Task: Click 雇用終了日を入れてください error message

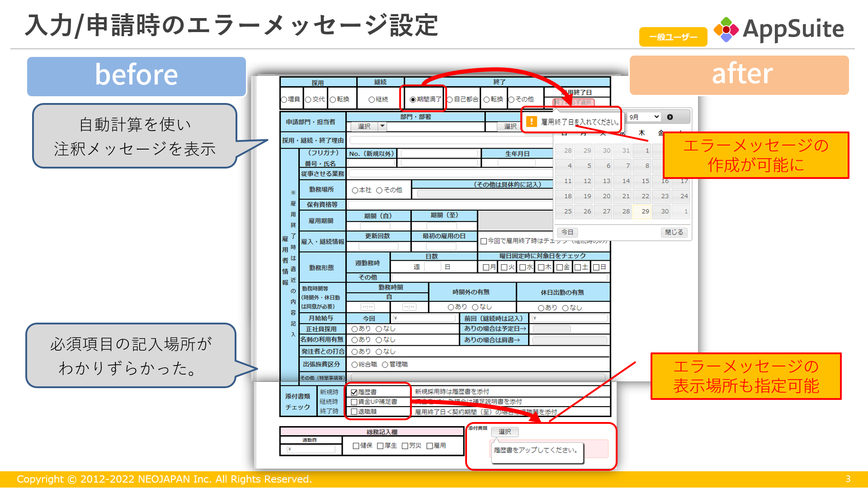Action: 580,122
